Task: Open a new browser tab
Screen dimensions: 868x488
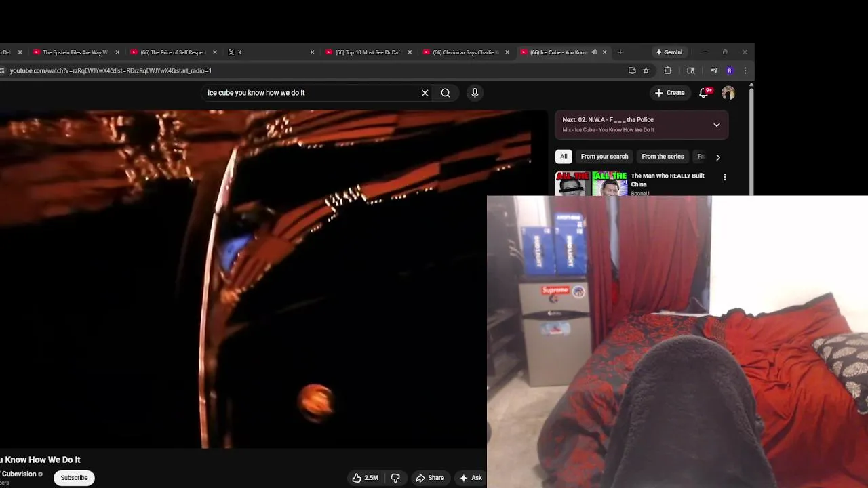Action: click(x=620, y=52)
